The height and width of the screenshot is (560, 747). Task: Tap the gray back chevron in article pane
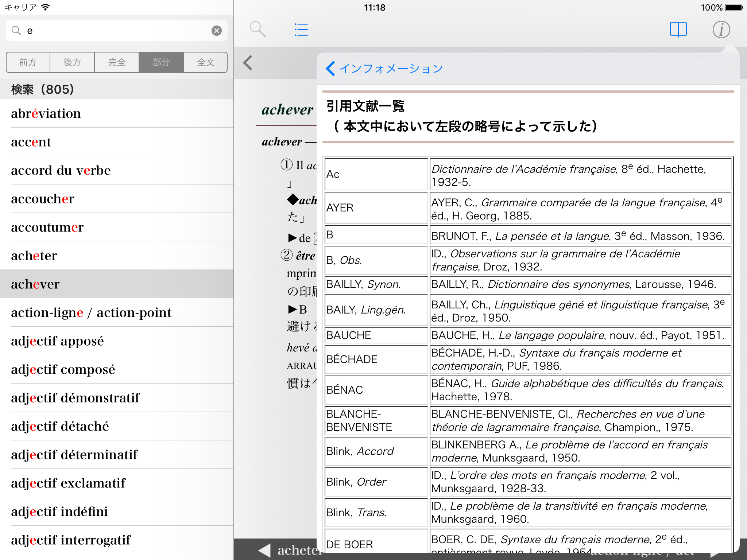[x=248, y=63]
